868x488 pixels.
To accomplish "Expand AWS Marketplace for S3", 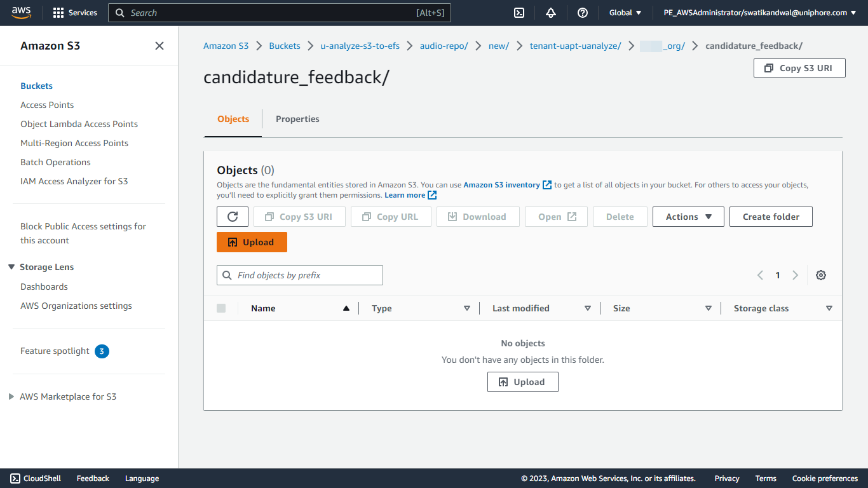I will [11, 396].
